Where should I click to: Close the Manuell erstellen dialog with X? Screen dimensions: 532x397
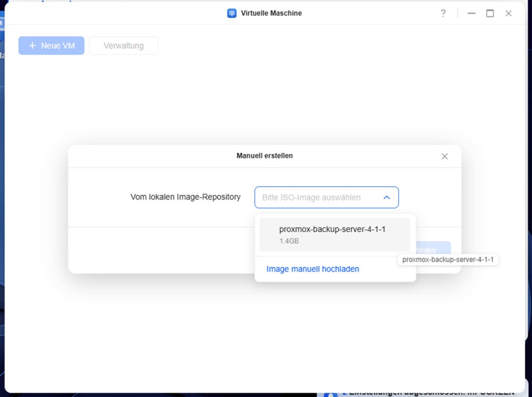click(x=444, y=156)
